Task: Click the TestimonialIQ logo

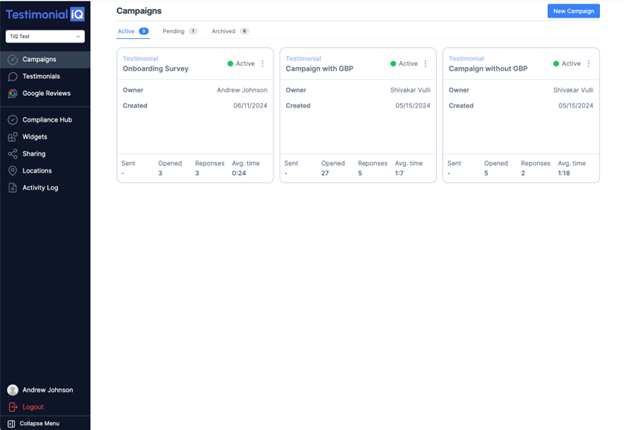Action: tap(45, 15)
